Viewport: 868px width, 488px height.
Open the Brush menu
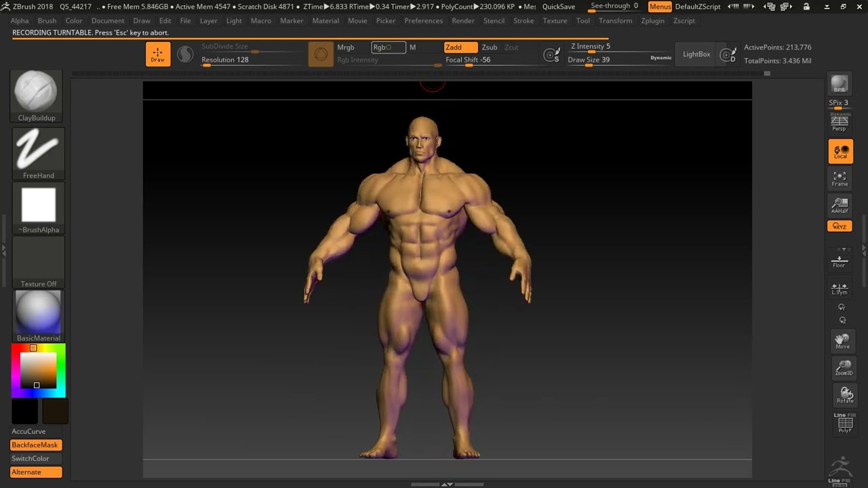click(x=47, y=21)
